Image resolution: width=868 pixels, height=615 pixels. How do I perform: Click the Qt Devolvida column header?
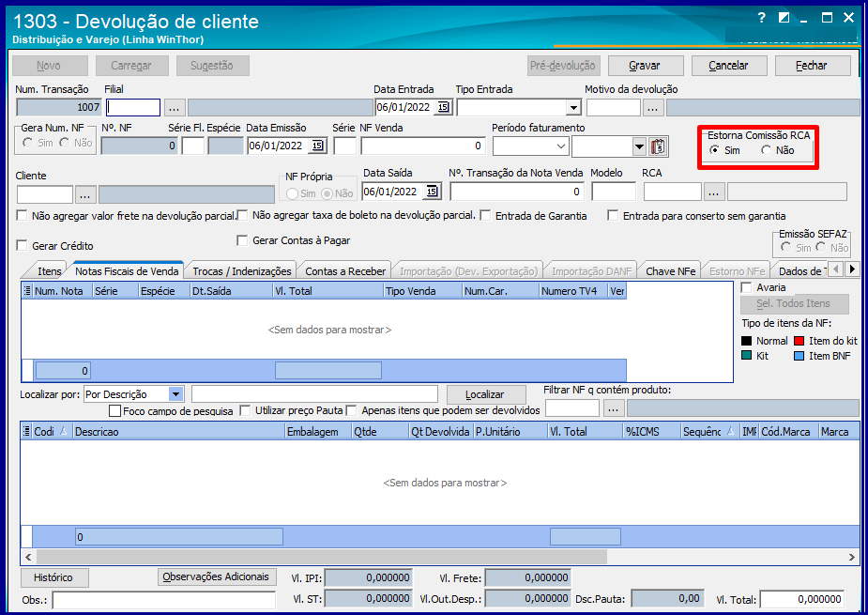click(441, 432)
